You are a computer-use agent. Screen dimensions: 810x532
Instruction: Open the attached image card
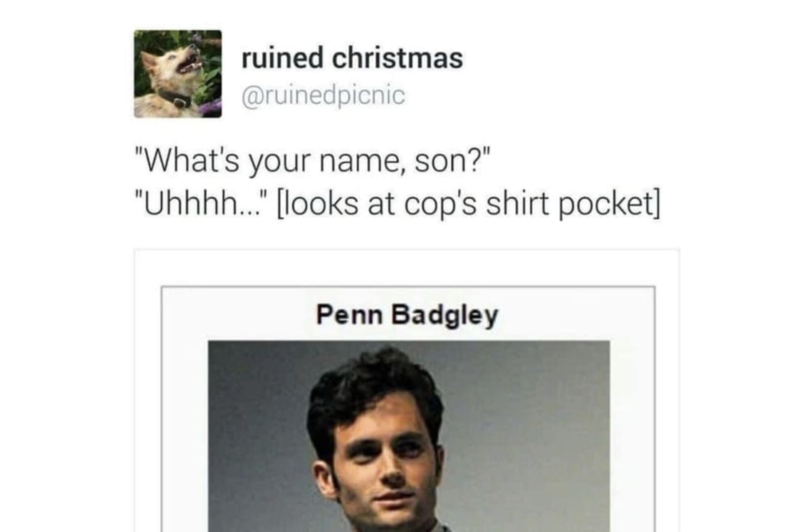click(x=407, y=390)
